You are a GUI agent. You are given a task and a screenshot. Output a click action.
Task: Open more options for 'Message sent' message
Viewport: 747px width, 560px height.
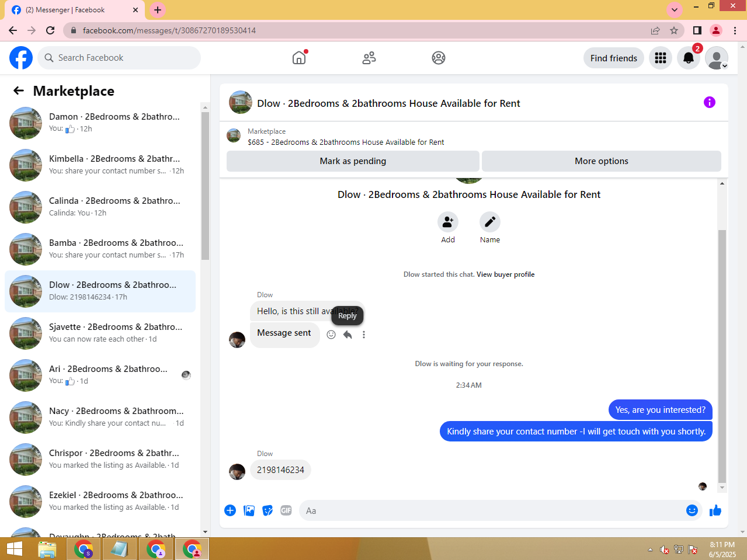[x=364, y=335]
